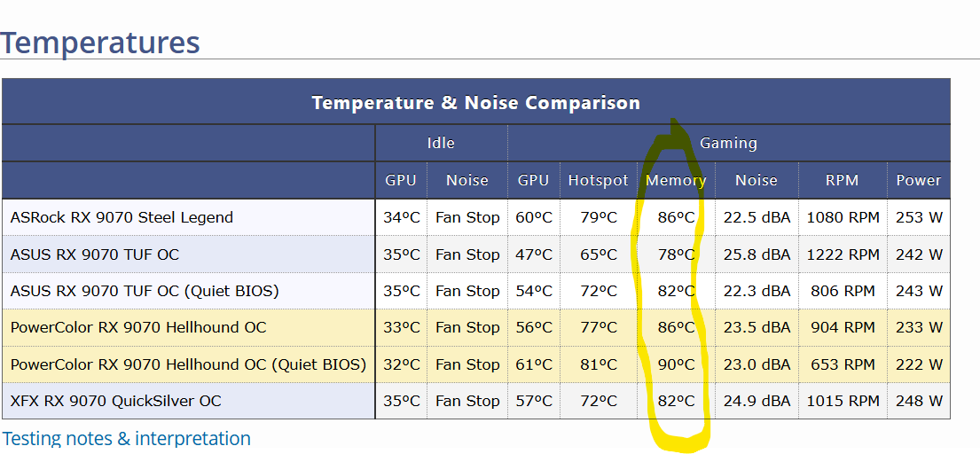
Task: Click the Memory column header
Action: [x=677, y=181]
